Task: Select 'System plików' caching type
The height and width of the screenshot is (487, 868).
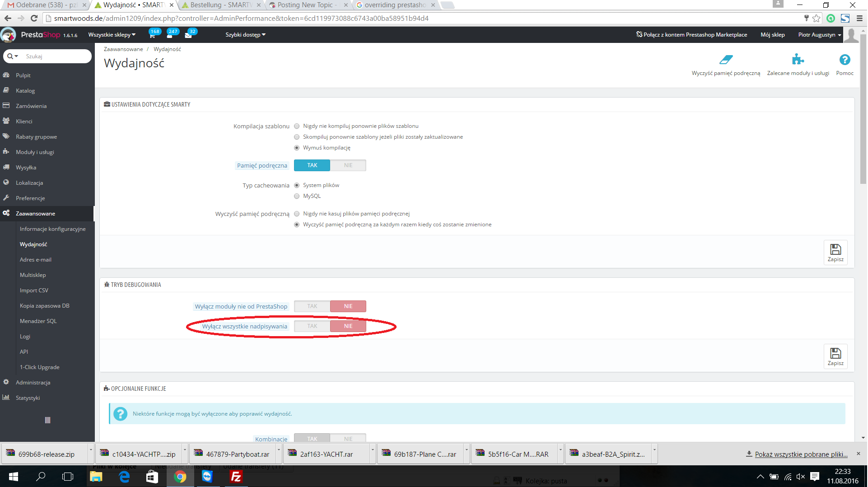Action: [297, 185]
